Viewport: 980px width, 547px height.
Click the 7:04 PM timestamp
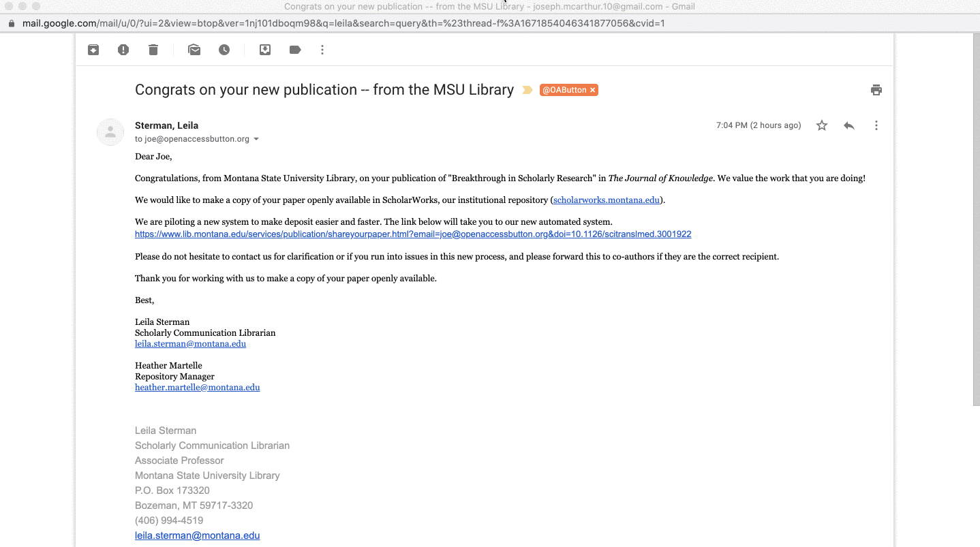click(x=759, y=125)
